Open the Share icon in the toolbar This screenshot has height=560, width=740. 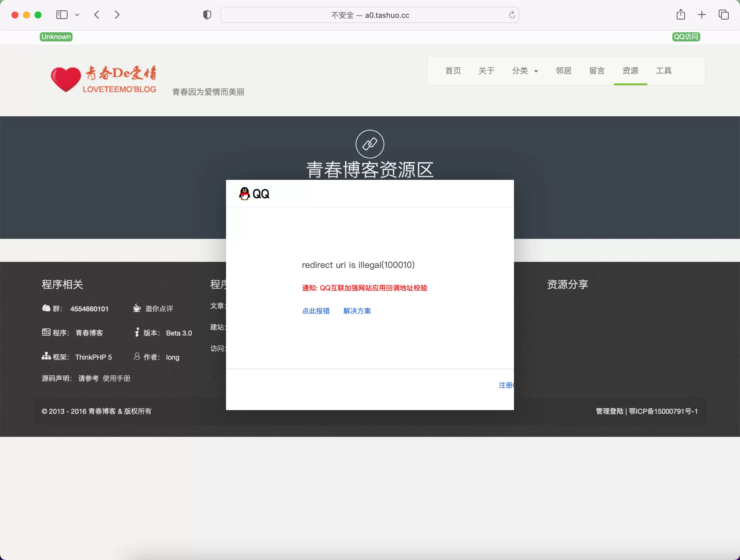tap(681, 15)
